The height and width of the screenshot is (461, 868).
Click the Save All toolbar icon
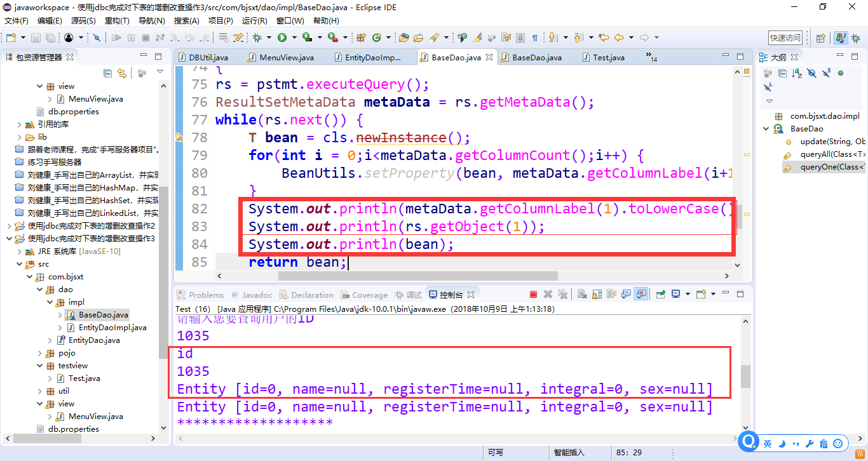(50, 37)
